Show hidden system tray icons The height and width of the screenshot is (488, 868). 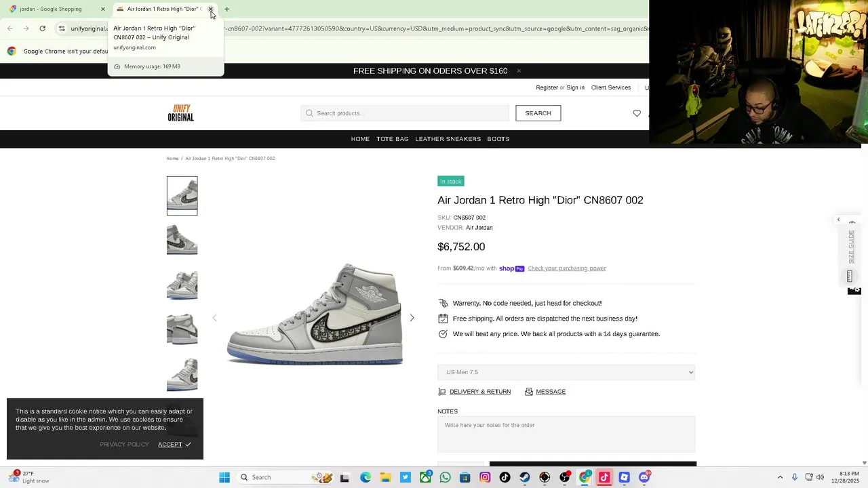click(x=780, y=477)
